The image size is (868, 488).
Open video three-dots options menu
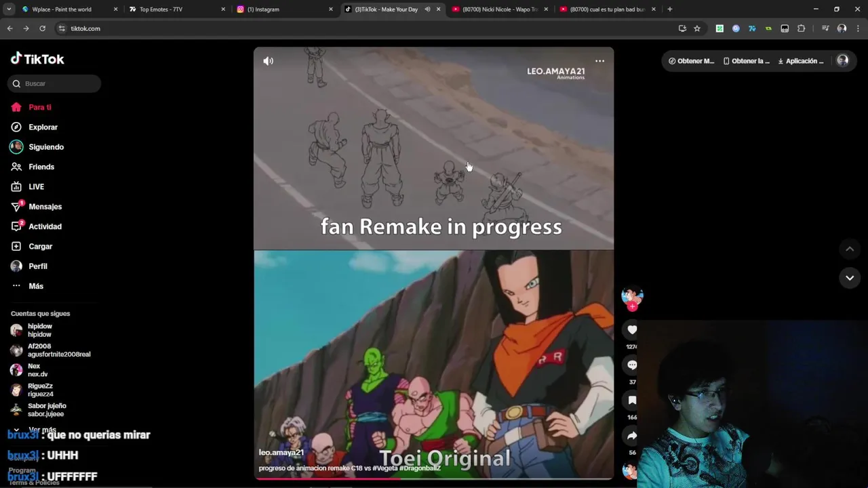pos(599,61)
